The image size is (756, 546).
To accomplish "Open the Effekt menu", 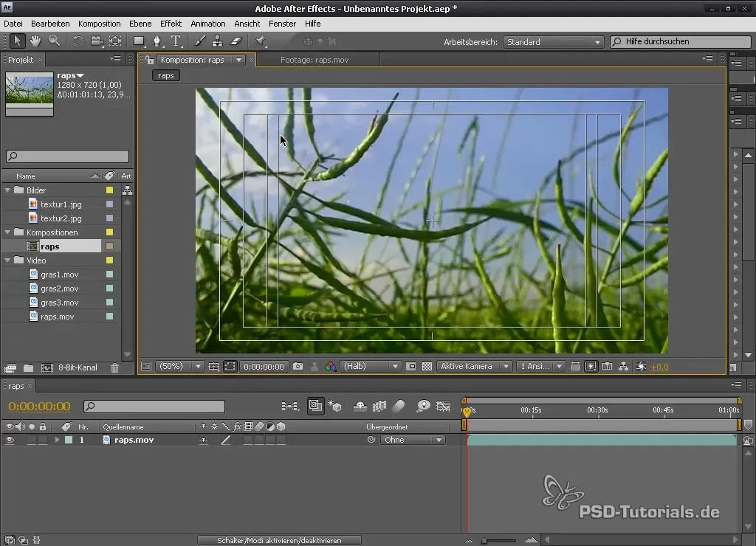I will coord(171,24).
